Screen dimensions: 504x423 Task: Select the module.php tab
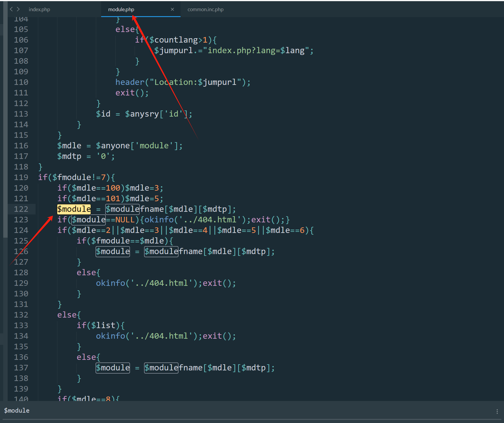pyautogui.click(x=121, y=9)
